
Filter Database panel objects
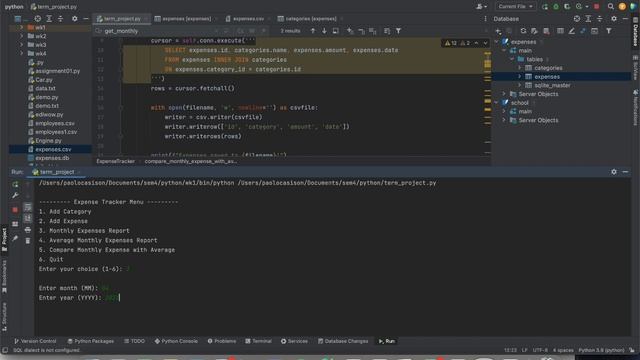tap(609, 31)
